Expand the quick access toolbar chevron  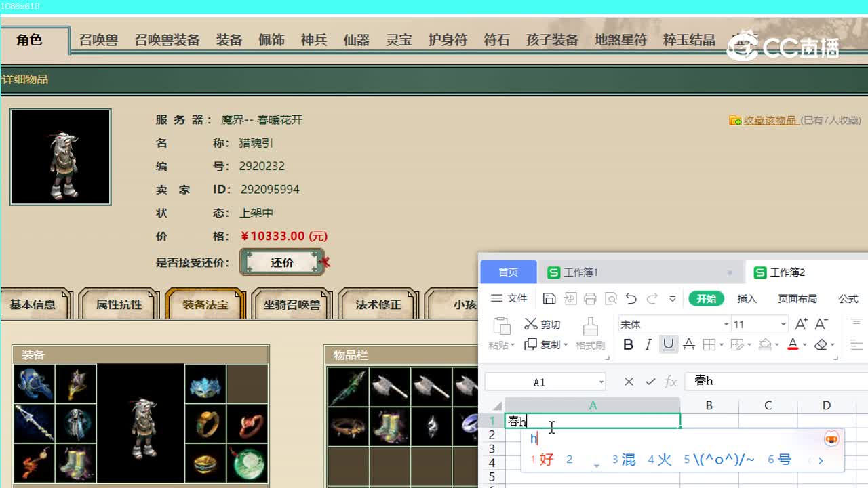click(673, 299)
